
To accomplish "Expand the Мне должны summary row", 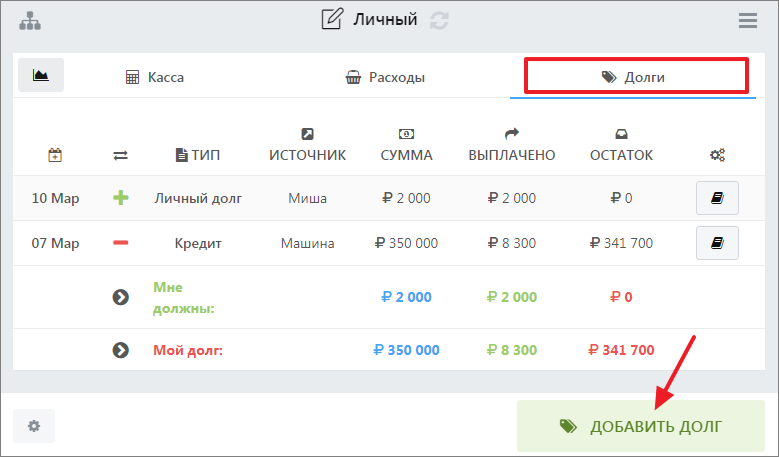I will (121, 297).
